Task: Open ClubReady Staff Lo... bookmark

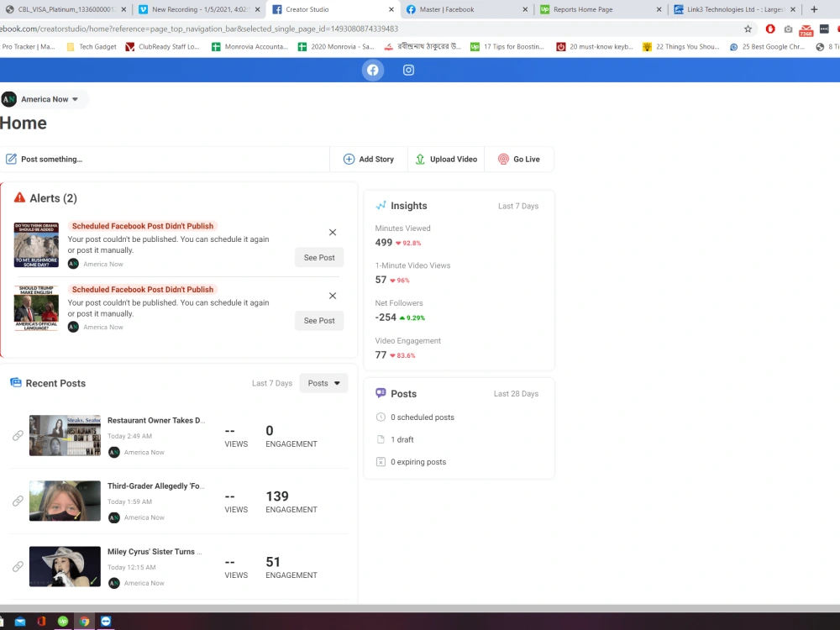Action: (x=162, y=46)
